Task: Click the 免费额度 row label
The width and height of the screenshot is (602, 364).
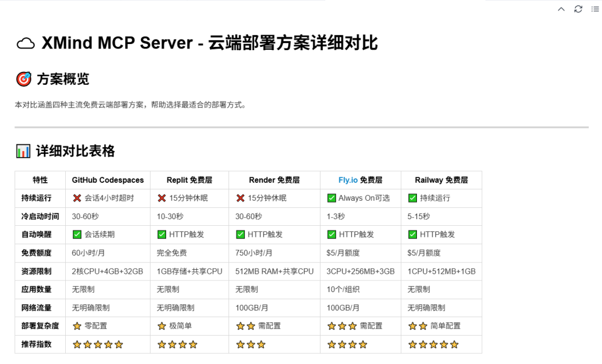Action: [x=36, y=253]
